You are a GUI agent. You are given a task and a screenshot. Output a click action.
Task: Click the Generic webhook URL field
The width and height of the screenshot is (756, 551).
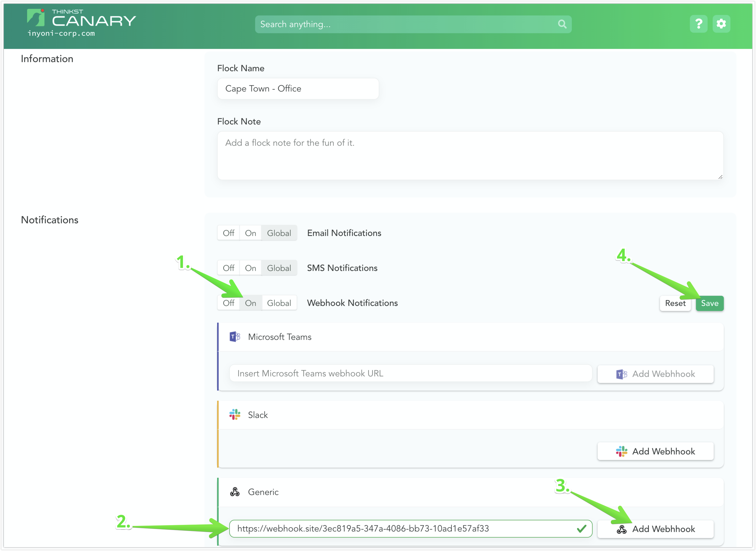pos(411,529)
